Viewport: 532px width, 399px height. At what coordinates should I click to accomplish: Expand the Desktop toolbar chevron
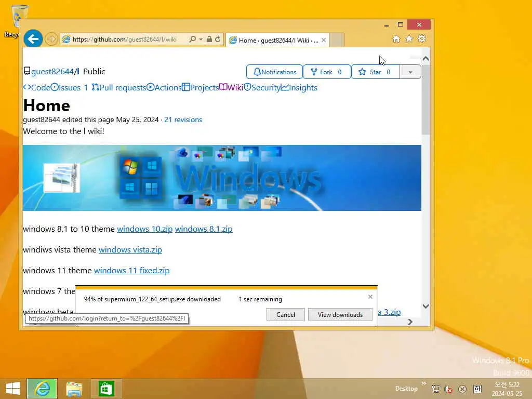(x=424, y=383)
